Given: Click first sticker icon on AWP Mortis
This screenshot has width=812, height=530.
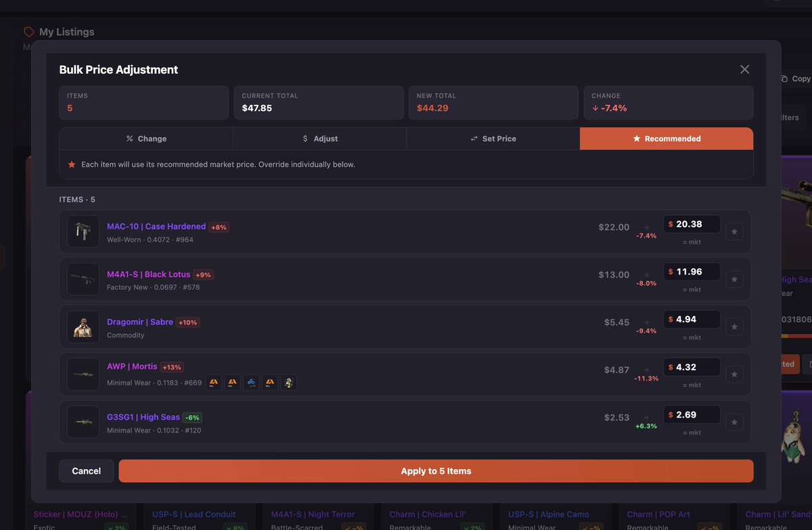Looking at the screenshot, I should [214, 383].
